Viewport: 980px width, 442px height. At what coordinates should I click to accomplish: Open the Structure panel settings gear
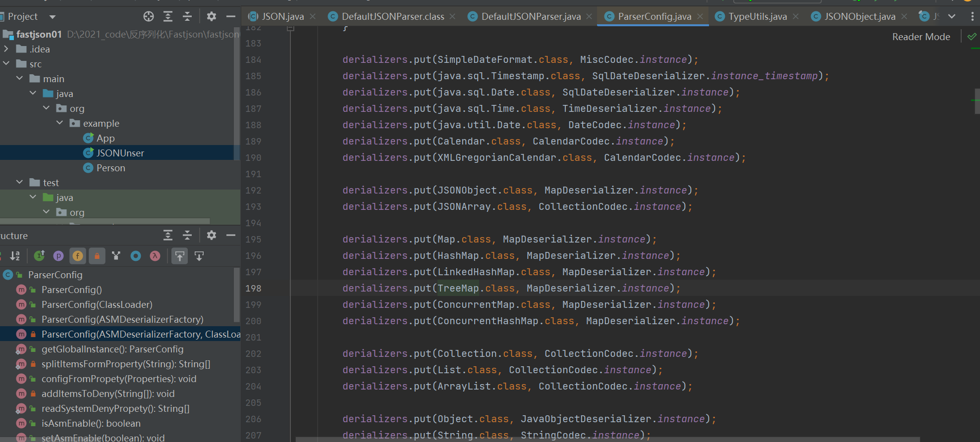212,235
